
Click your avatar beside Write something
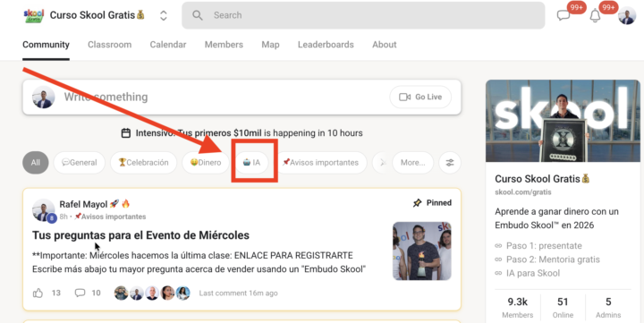[x=44, y=97]
